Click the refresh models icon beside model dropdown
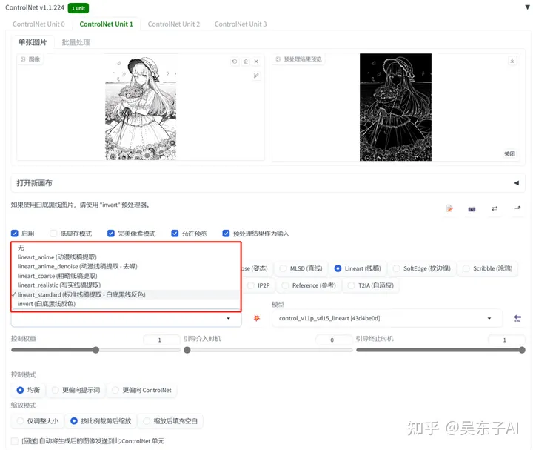Viewport: 534px width, 450px height. pyautogui.click(x=517, y=318)
